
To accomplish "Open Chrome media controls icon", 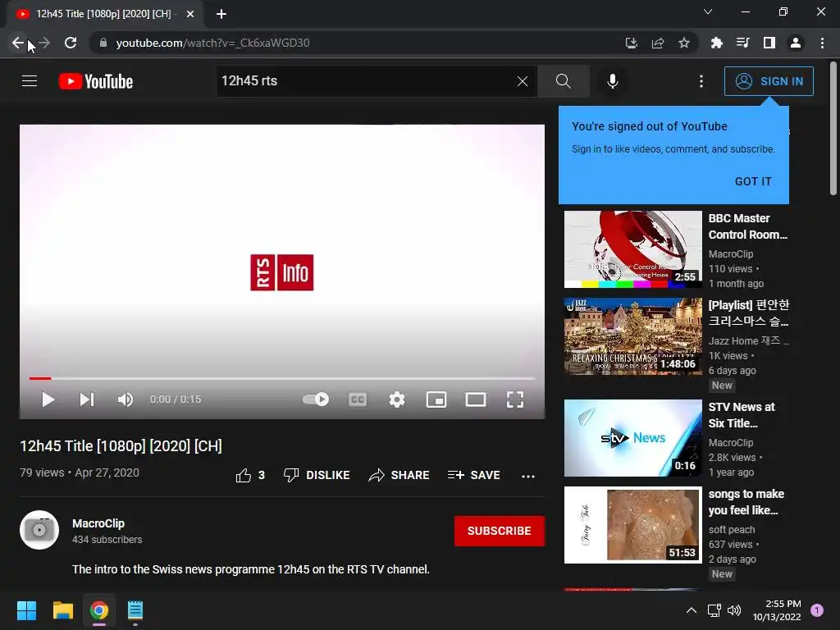I will tap(742, 43).
